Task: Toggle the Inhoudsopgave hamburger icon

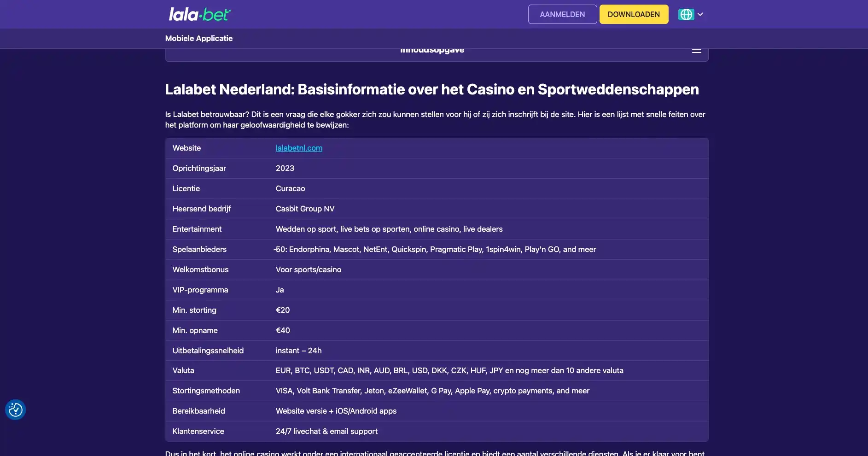Action: coord(696,51)
